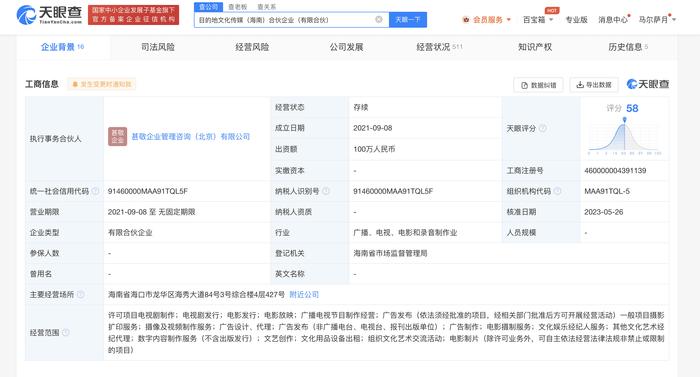Open the 消息中心 message center
This screenshot has width=700, height=377.
613,20
